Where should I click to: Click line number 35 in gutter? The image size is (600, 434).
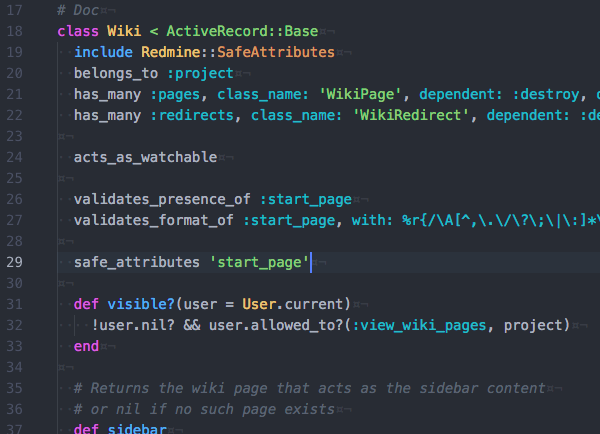point(14,389)
